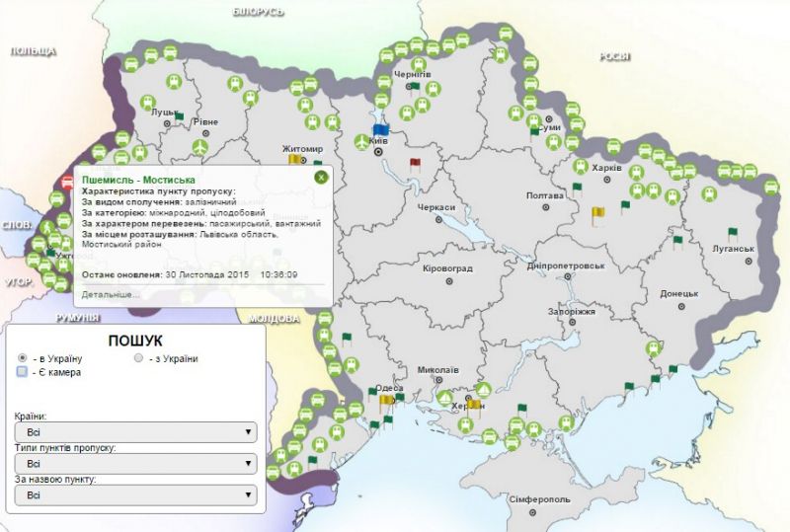Open the 'За назвою пункту' dropdown
790x532 pixels.
136,494
